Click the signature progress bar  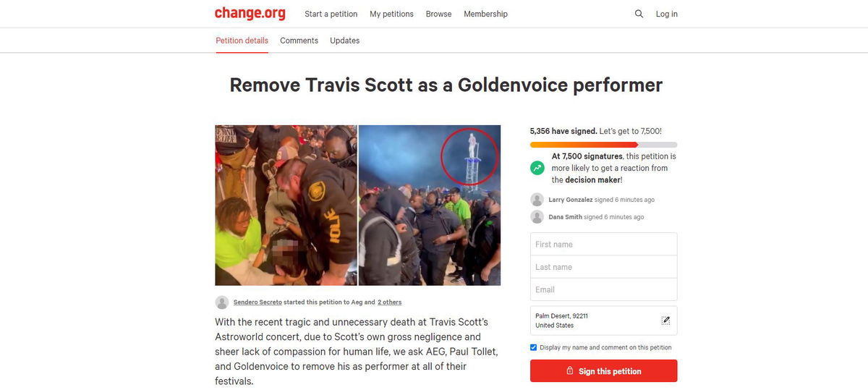pyautogui.click(x=603, y=145)
